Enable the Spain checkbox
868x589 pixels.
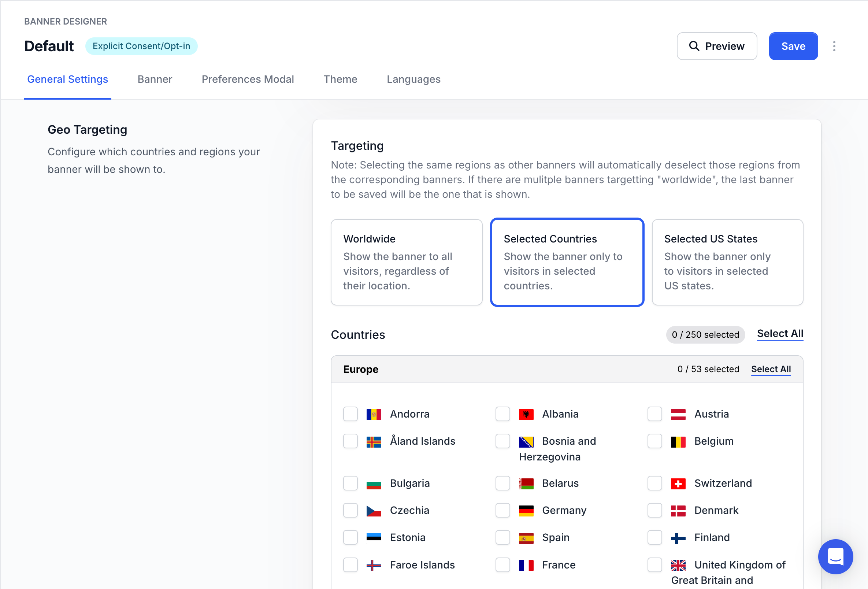(503, 537)
